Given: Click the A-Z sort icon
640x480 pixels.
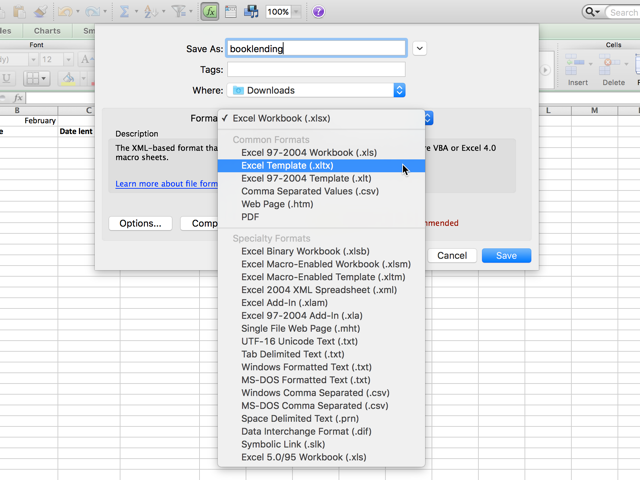Looking at the screenshot, I should 151,12.
